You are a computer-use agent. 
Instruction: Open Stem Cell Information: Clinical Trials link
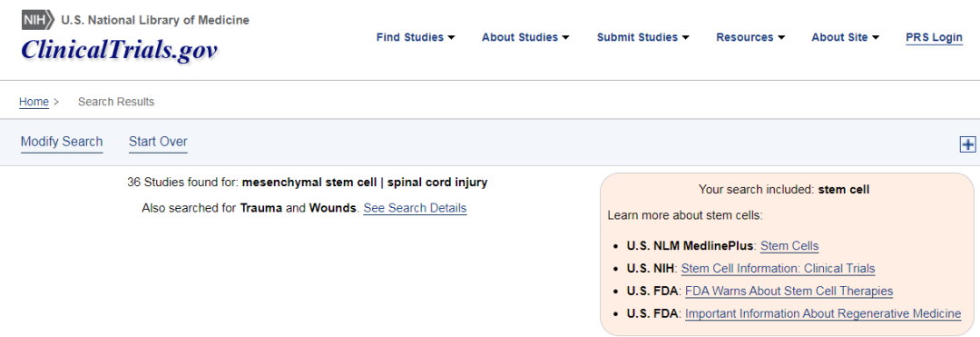[779, 268]
